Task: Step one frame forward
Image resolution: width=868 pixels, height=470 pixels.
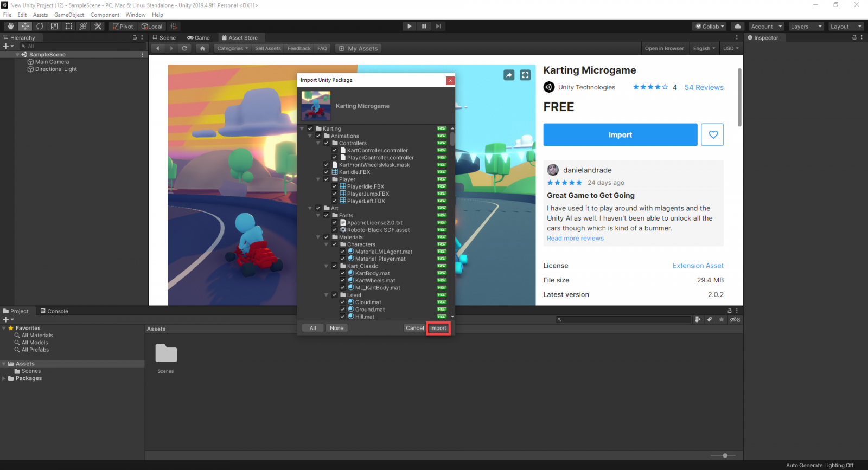Action: (438, 26)
